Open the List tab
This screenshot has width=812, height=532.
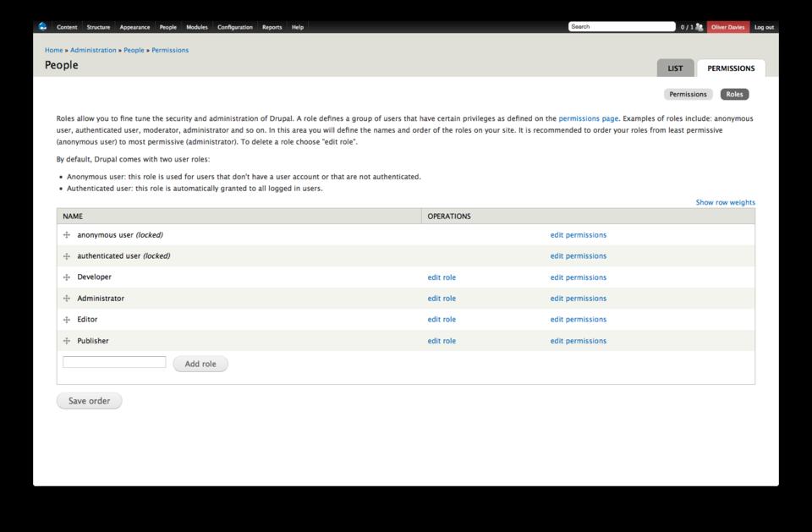click(x=675, y=69)
